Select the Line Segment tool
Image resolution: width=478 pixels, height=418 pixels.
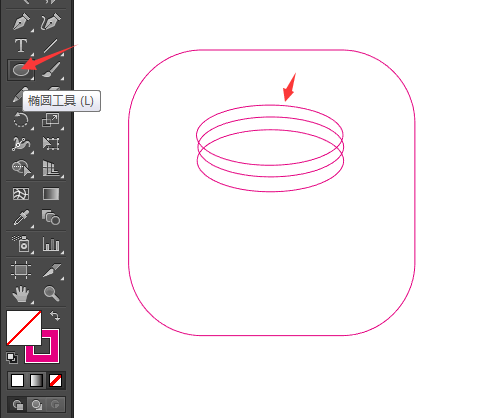(x=51, y=46)
